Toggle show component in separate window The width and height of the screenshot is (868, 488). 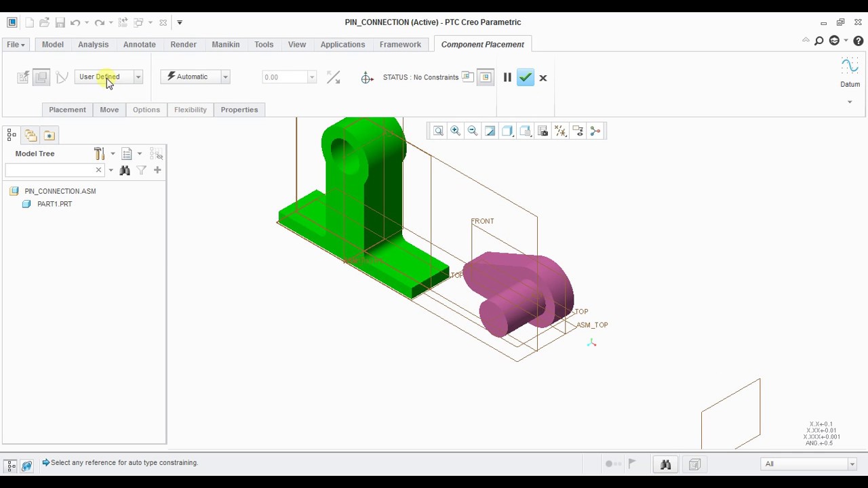coord(467,77)
